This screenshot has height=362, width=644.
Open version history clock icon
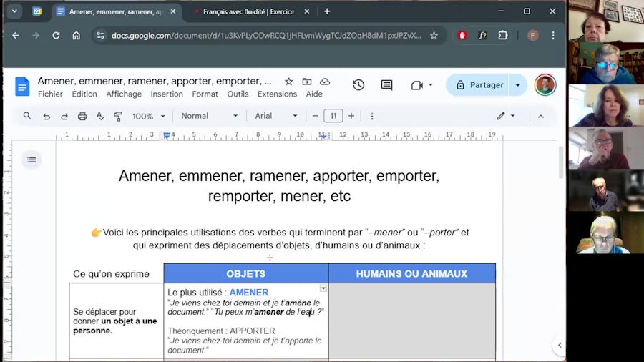tap(358, 85)
